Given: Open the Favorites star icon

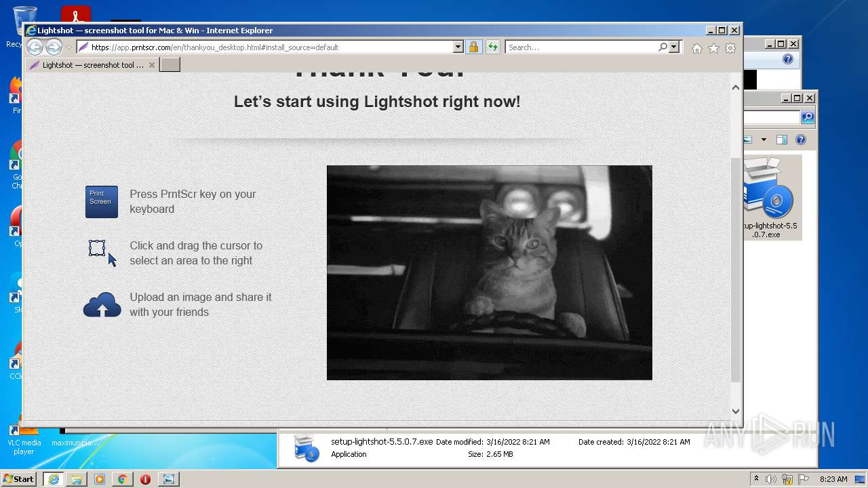Looking at the screenshot, I should [x=713, y=48].
